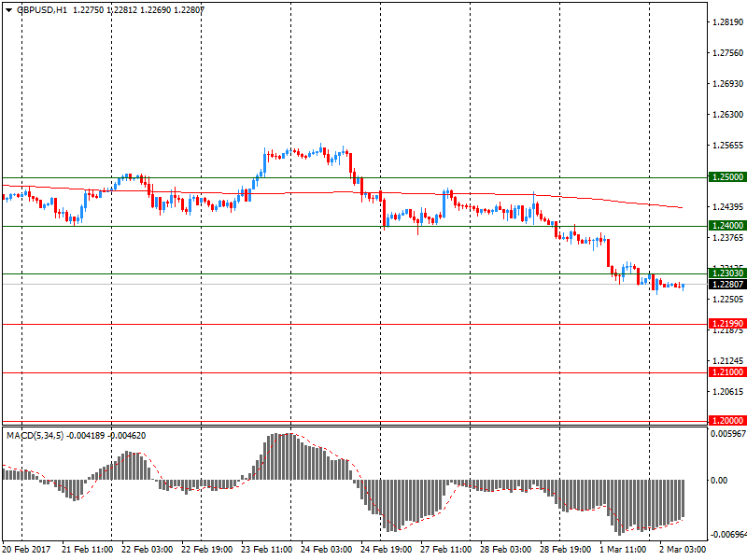The image size is (747, 560).
Task: Click the 22 Feb 19:00 time label
Action: click(x=206, y=550)
